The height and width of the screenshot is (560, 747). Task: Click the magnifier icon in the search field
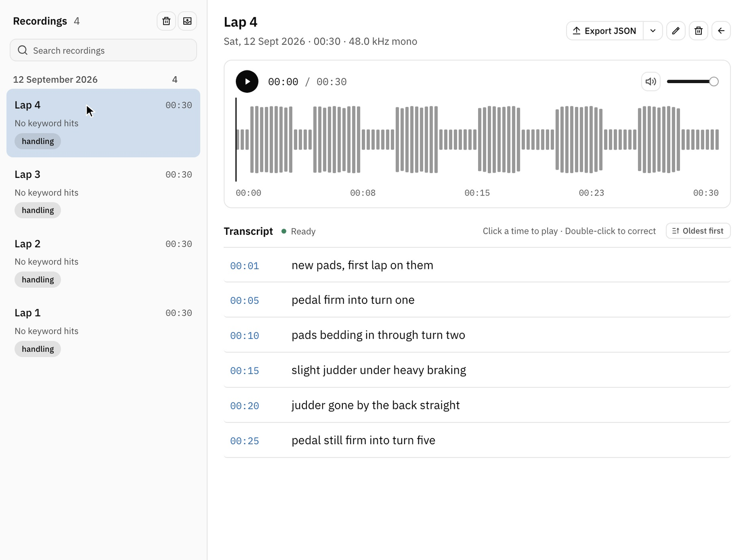(x=22, y=50)
